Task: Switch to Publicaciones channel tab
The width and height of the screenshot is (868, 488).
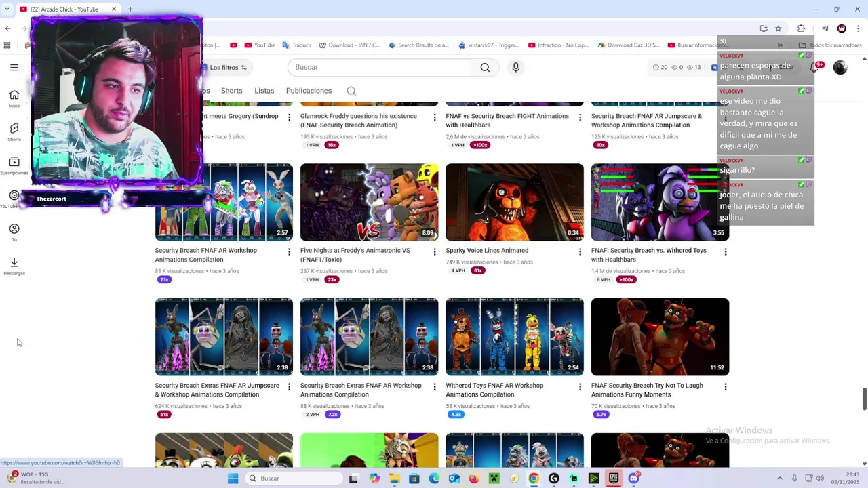Action: tap(309, 91)
